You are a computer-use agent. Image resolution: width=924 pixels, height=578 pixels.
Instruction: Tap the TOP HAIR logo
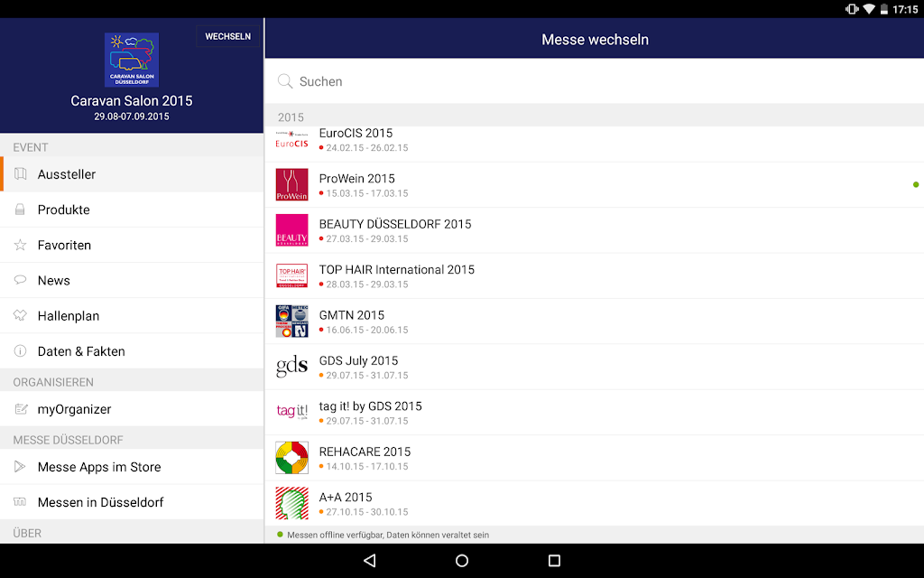pyautogui.click(x=291, y=275)
